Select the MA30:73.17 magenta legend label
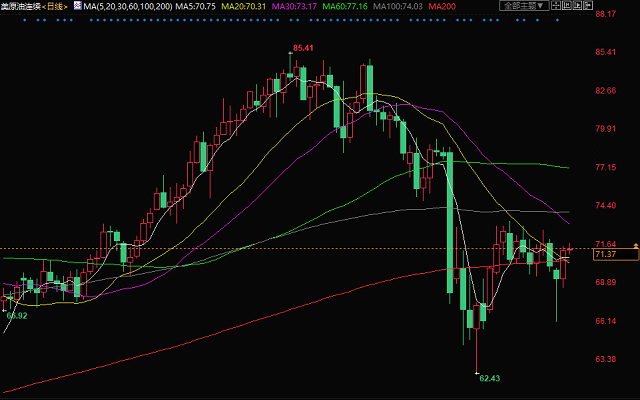640x400 pixels. point(291,6)
